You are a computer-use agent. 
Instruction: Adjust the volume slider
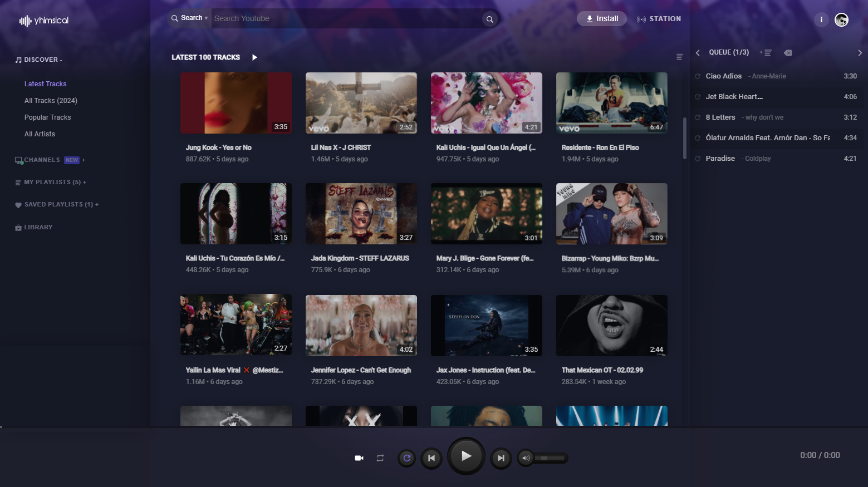click(550, 458)
